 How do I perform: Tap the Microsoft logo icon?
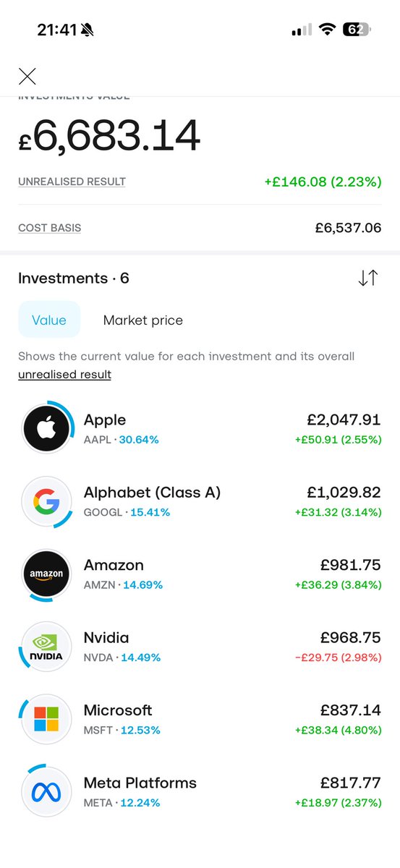pos(46,719)
